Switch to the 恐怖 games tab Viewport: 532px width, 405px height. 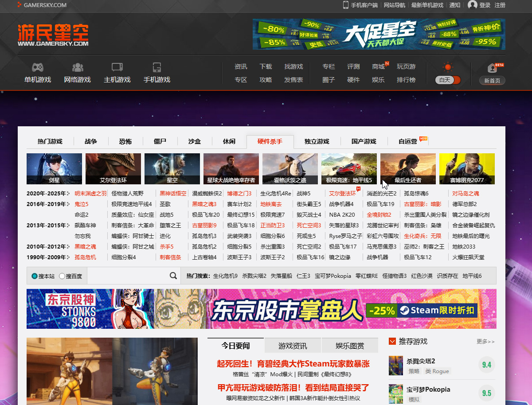(x=125, y=141)
